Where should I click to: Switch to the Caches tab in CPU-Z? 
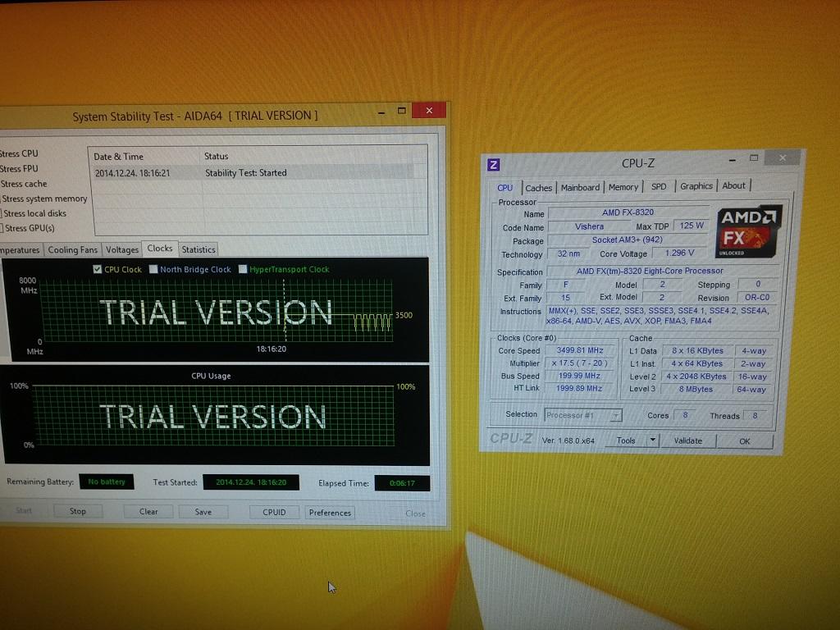(x=538, y=188)
